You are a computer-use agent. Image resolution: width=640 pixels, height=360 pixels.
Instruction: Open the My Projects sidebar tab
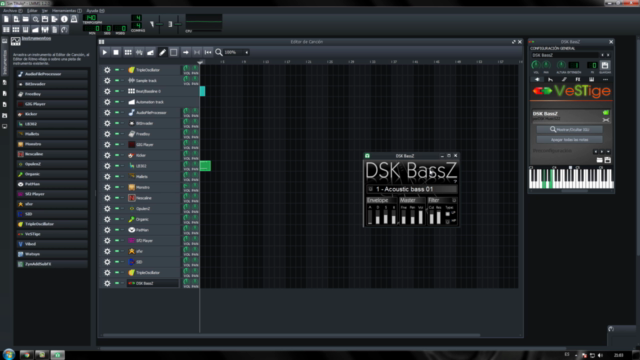coord(4,82)
